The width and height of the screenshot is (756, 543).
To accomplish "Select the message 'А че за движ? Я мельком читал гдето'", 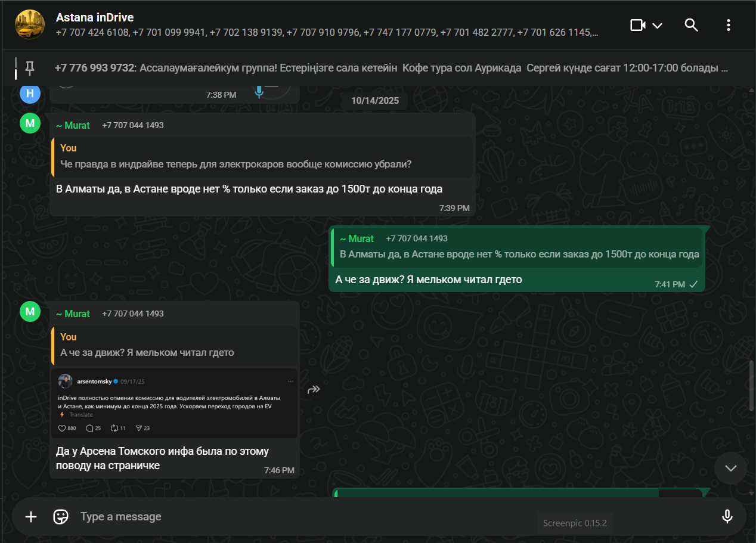I will [x=429, y=279].
